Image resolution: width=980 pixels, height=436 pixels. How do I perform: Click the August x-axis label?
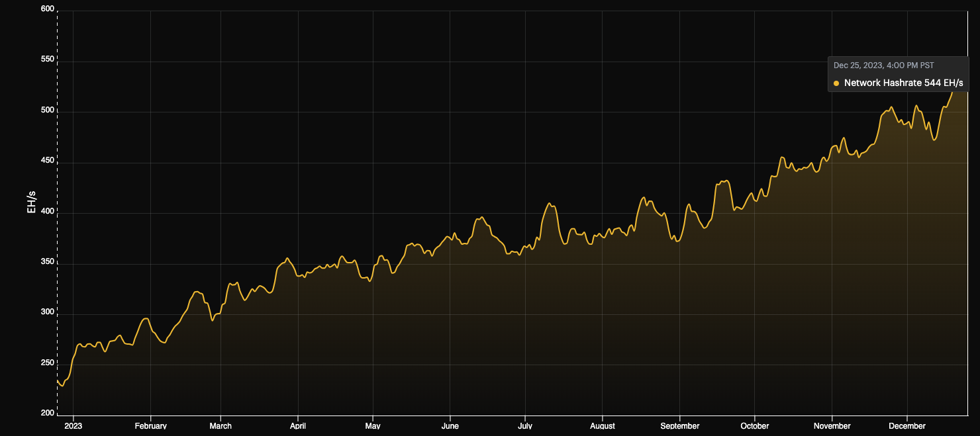pos(602,426)
